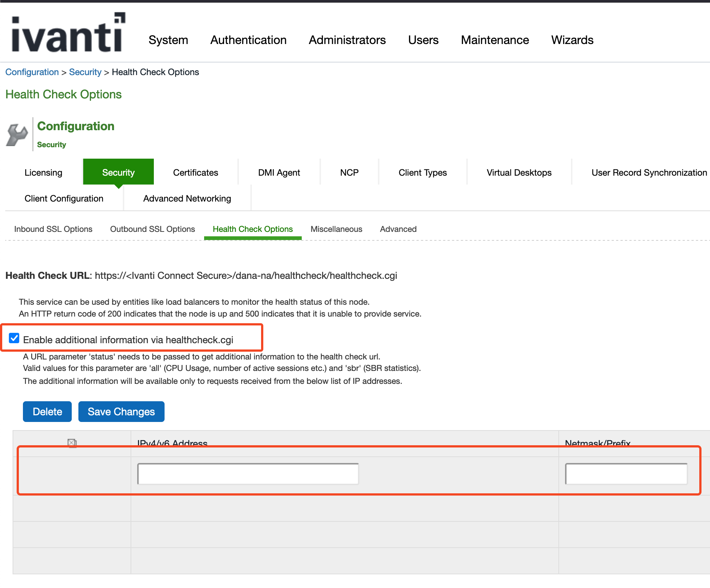Image resolution: width=710 pixels, height=588 pixels.
Task: Open the Wizards menu
Action: point(572,40)
